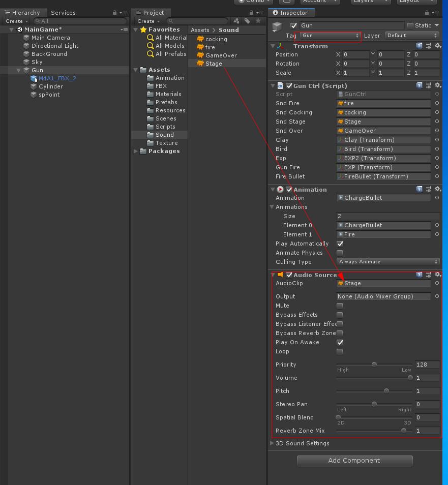The image size is (448, 485).
Task: Select the GameOver audio clip asset
Action: click(221, 55)
